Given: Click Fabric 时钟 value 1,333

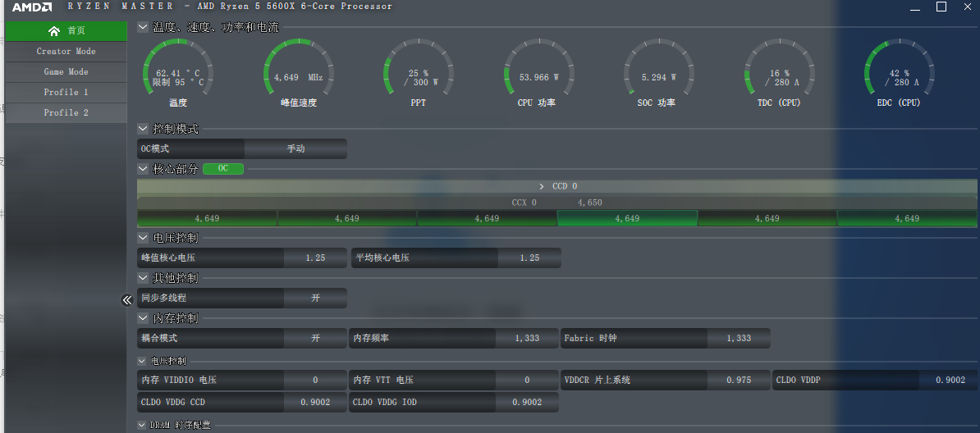Looking at the screenshot, I should coord(739,338).
